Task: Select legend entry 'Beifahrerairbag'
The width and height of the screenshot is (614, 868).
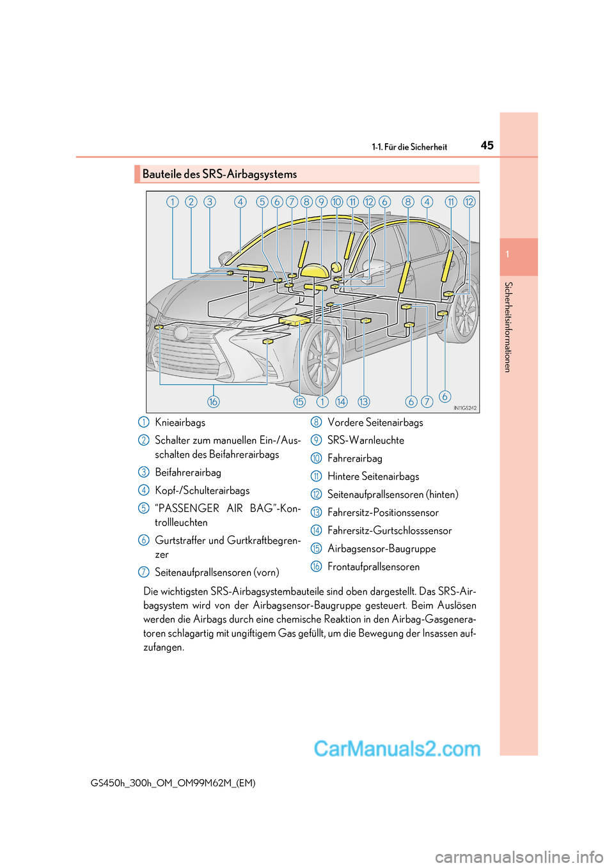Action: (x=187, y=472)
